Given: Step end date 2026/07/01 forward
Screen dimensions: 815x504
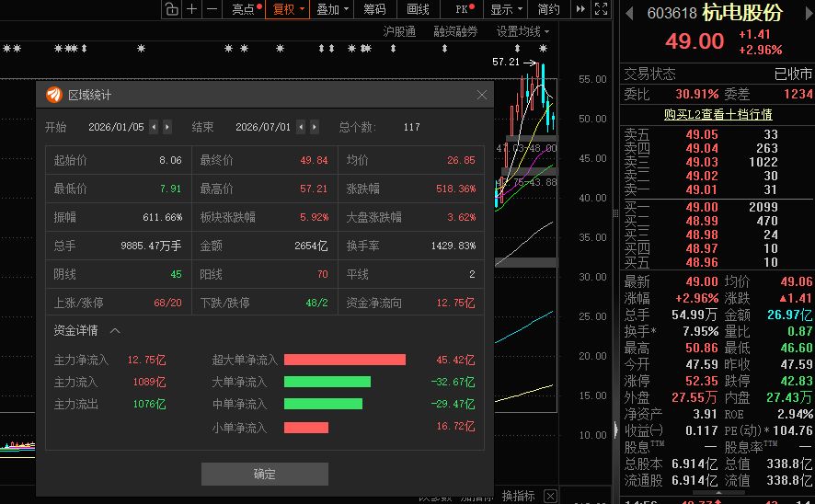Looking at the screenshot, I should coord(314,127).
